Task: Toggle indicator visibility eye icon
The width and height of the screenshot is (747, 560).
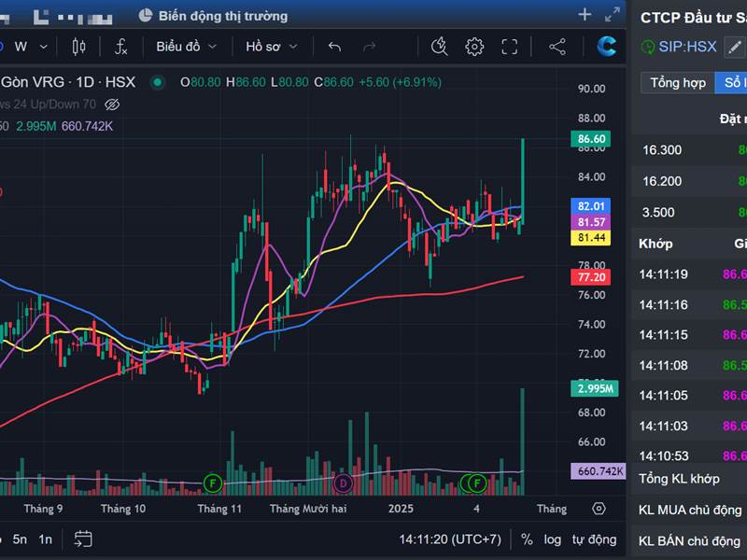Action: 113,105
